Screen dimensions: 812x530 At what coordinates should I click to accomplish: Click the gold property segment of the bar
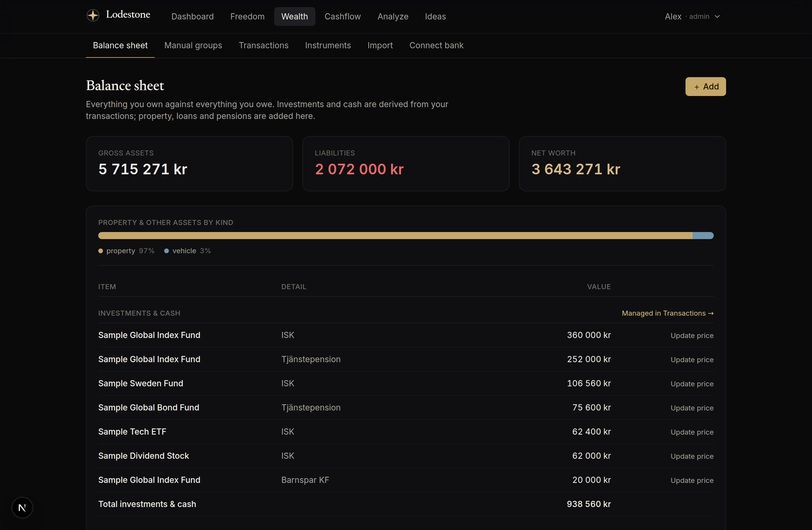point(395,236)
